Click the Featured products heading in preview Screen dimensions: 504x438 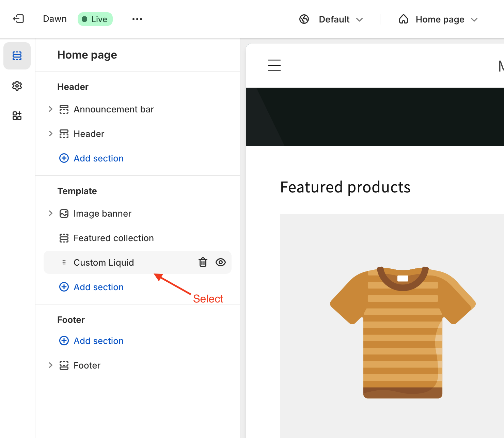[x=345, y=187]
